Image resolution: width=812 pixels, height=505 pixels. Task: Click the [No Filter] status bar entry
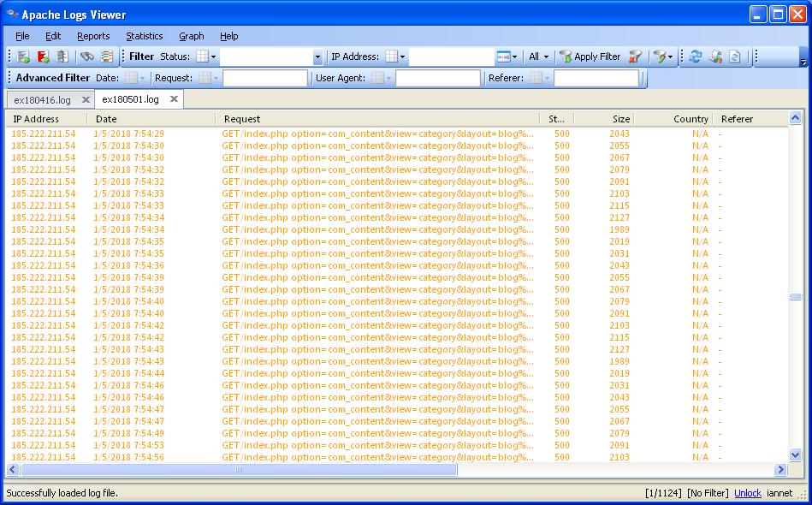click(x=708, y=493)
